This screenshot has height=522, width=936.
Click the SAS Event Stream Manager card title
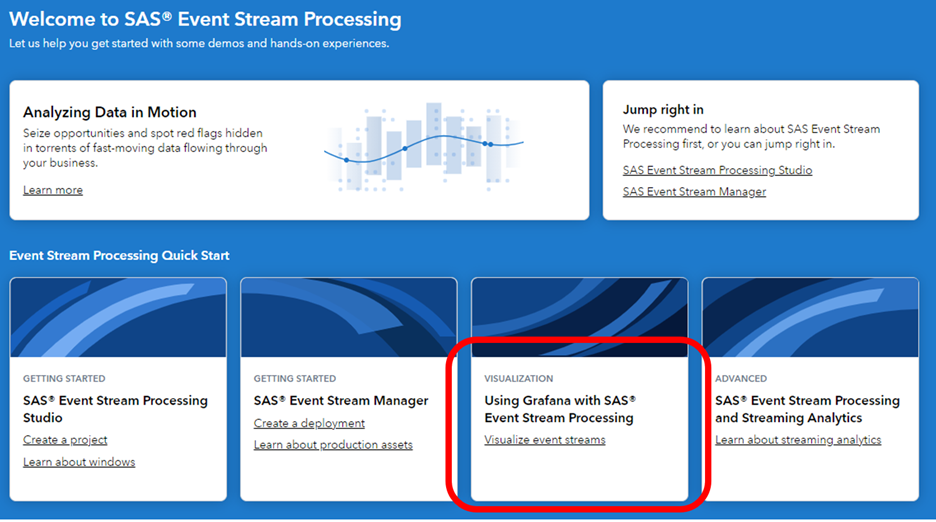(341, 401)
